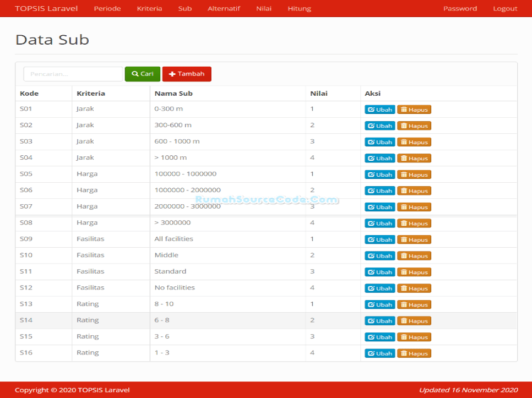Delete the S12 No facilities row
The height and width of the screenshot is (398, 532).
(414, 288)
